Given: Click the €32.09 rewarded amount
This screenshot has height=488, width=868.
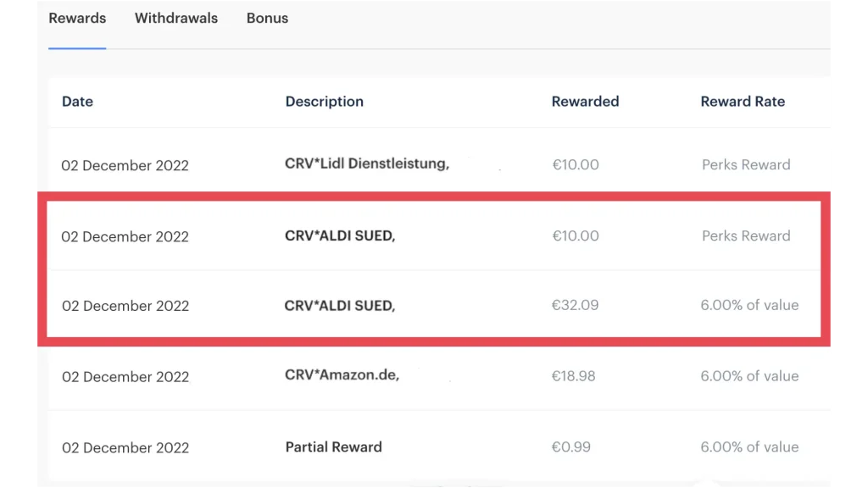Looking at the screenshot, I should tap(576, 305).
